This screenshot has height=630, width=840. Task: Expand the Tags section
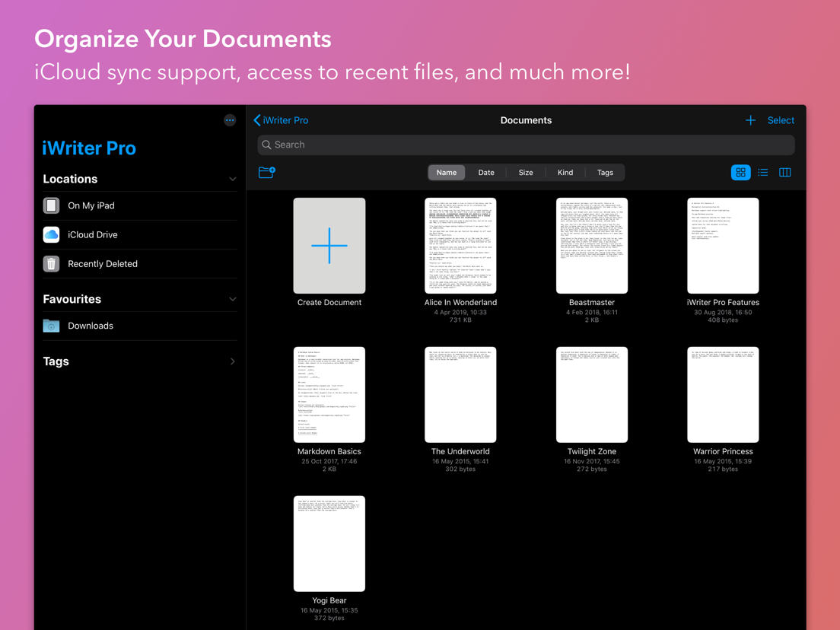pyautogui.click(x=233, y=361)
